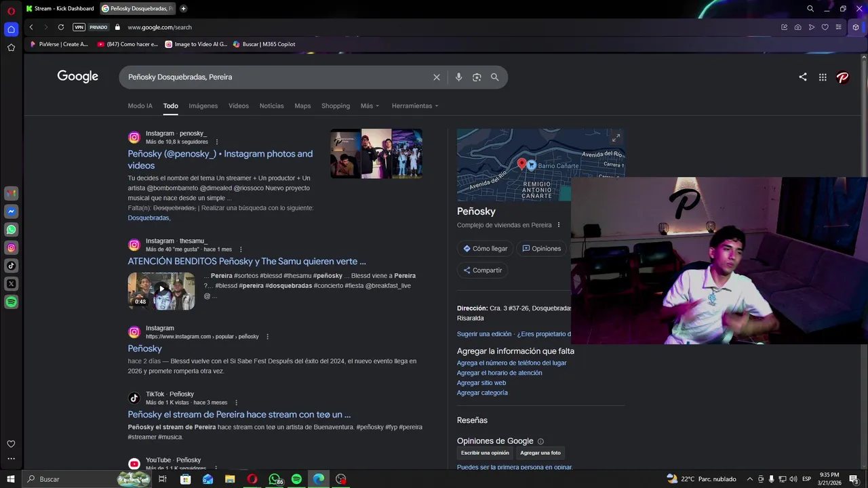Open the PixVerse bookmark
The image size is (868, 488).
(59, 44)
